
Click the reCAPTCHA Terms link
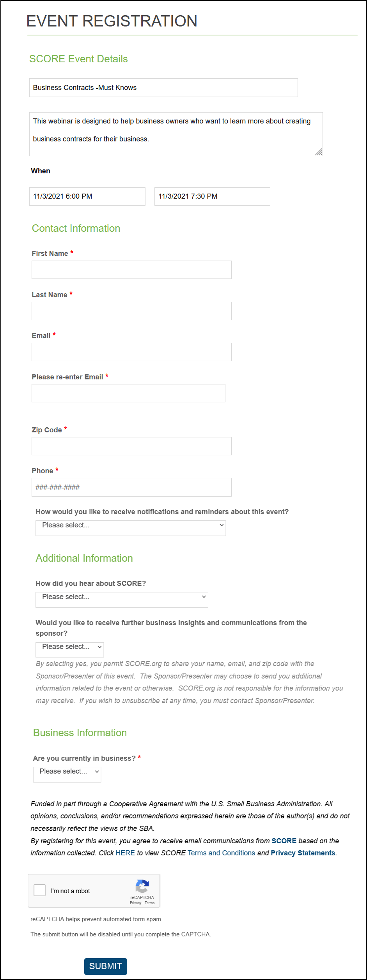(150, 902)
